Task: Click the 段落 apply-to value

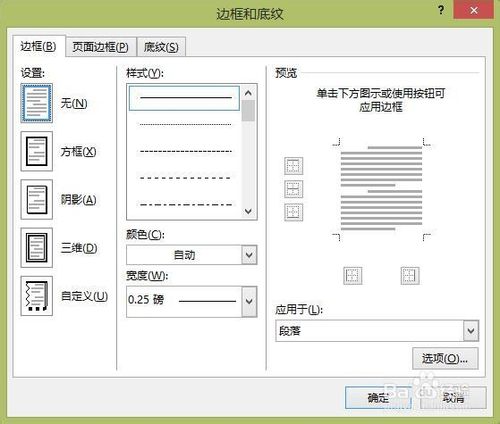Action: [x=290, y=331]
